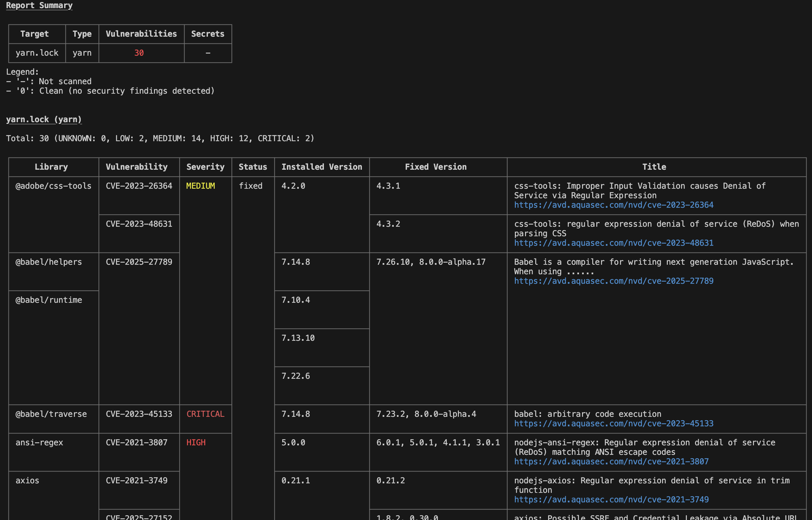Click the yarn.lock (yarn) heading
Viewport: 812px width, 520px height.
[44, 119]
